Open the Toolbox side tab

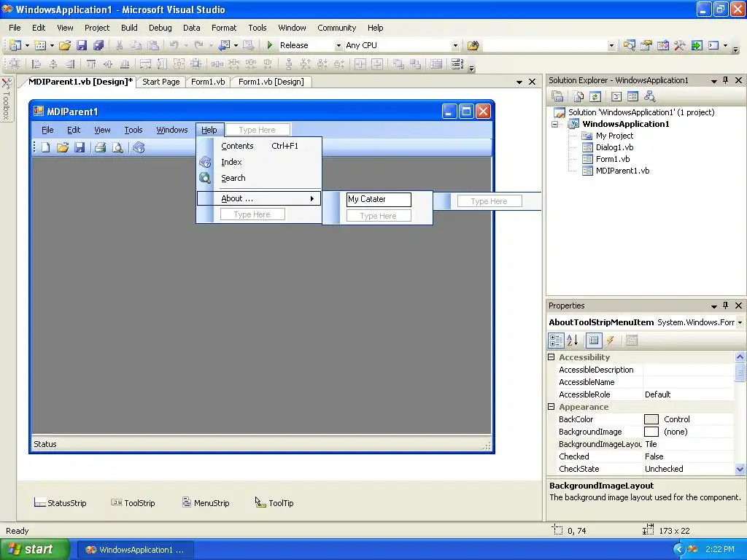click(x=6, y=99)
